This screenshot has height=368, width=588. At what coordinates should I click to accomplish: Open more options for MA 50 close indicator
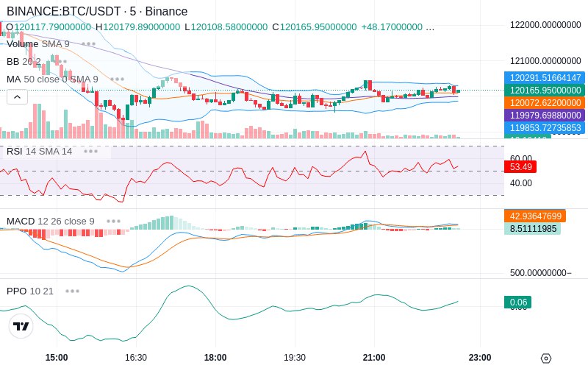117,79
